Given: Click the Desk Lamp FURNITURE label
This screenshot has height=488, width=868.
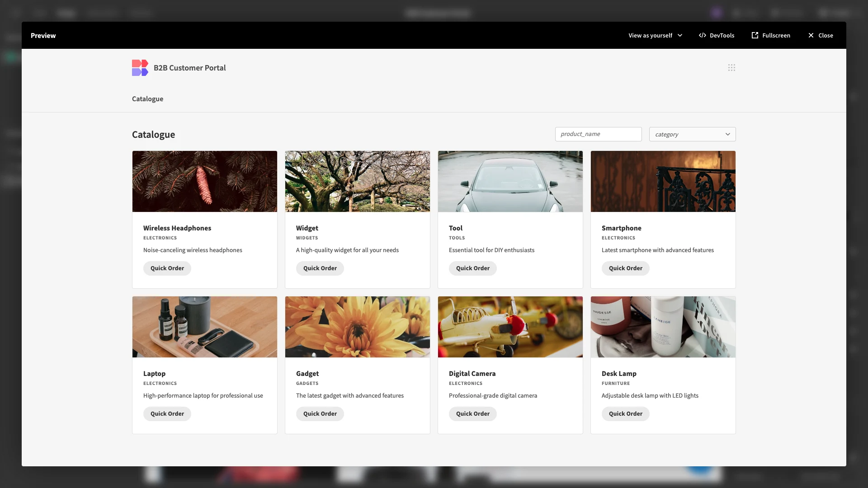Looking at the screenshot, I should click(616, 383).
